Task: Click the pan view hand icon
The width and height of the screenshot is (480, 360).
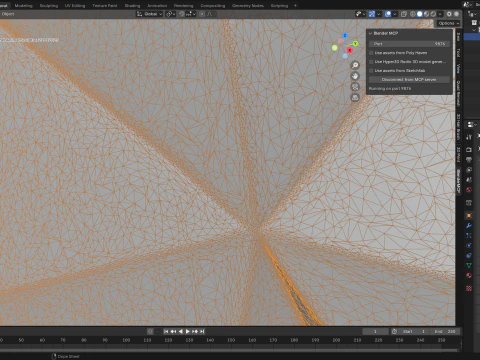Action: click(x=355, y=76)
